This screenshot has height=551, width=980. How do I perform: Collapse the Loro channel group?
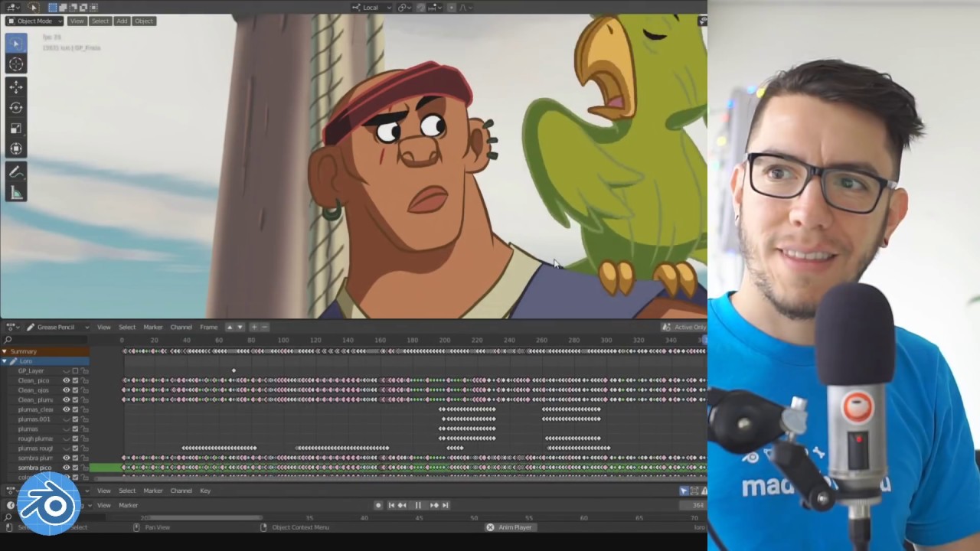(4, 361)
